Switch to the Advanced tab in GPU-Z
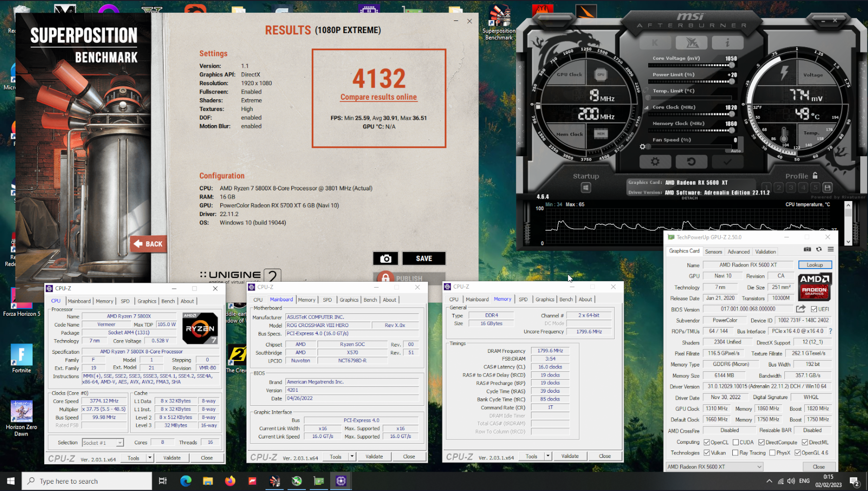868x491 pixels. tap(738, 252)
